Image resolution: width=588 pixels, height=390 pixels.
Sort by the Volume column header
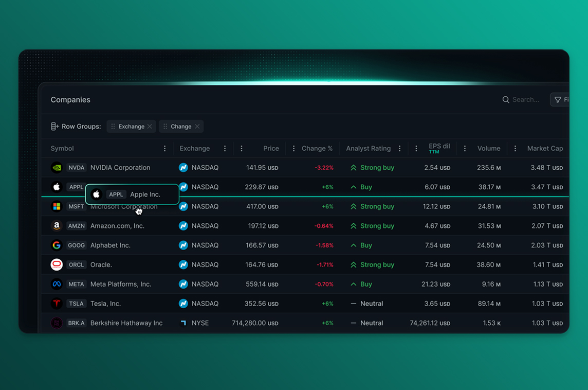tap(489, 148)
